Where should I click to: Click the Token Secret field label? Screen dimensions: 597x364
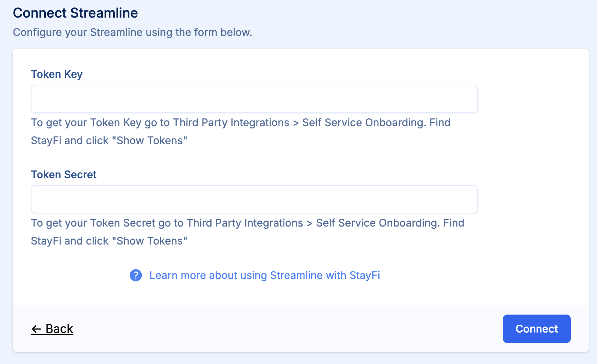(x=64, y=175)
